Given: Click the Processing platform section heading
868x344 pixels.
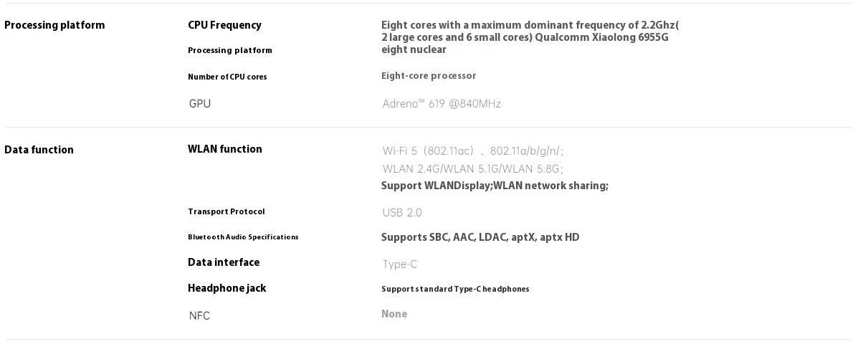Looking at the screenshot, I should pos(54,25).
